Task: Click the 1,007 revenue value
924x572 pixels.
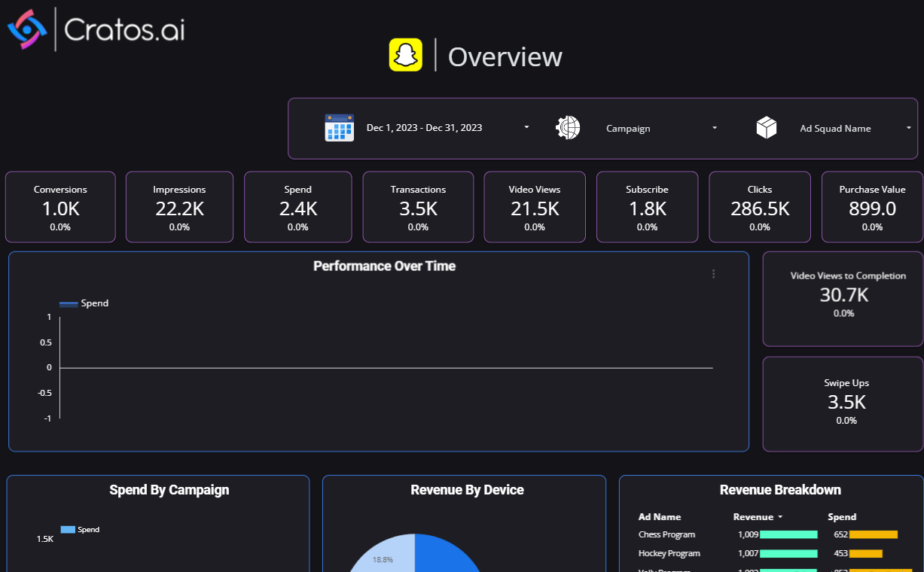Action: (749, 553)
